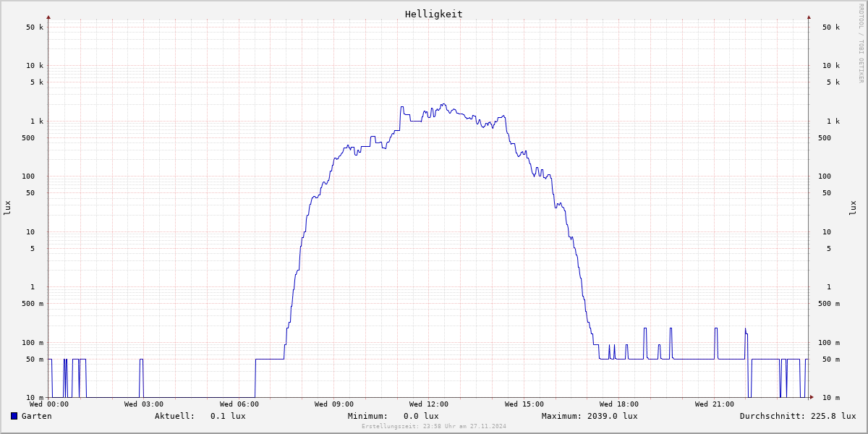The width and height of the screenshot is (868, 434).
Task: Click the '5 k' tick on left axis
Action: [37, 82]
